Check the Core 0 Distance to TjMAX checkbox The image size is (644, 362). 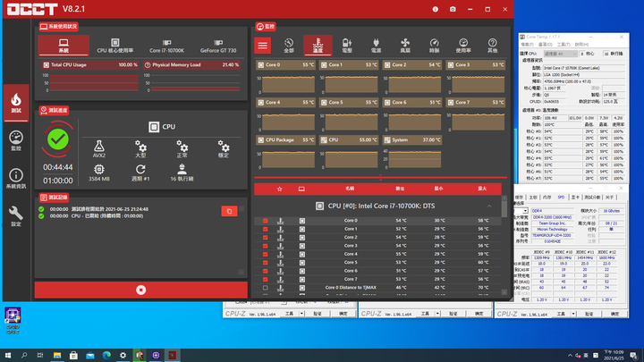coord(266,288)
